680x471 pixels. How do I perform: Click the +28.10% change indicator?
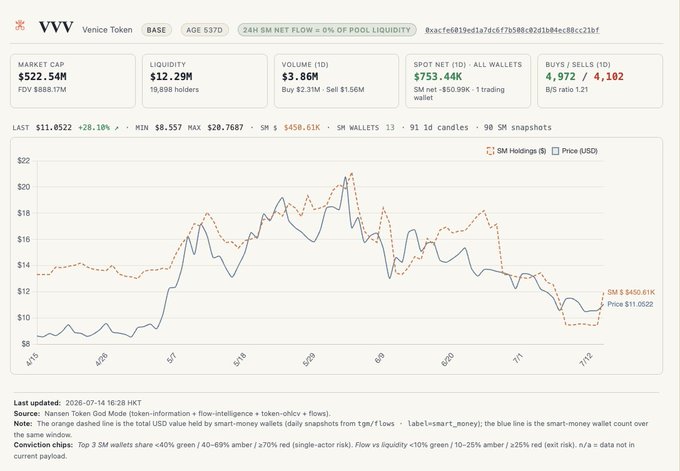[x=98, y=128]
